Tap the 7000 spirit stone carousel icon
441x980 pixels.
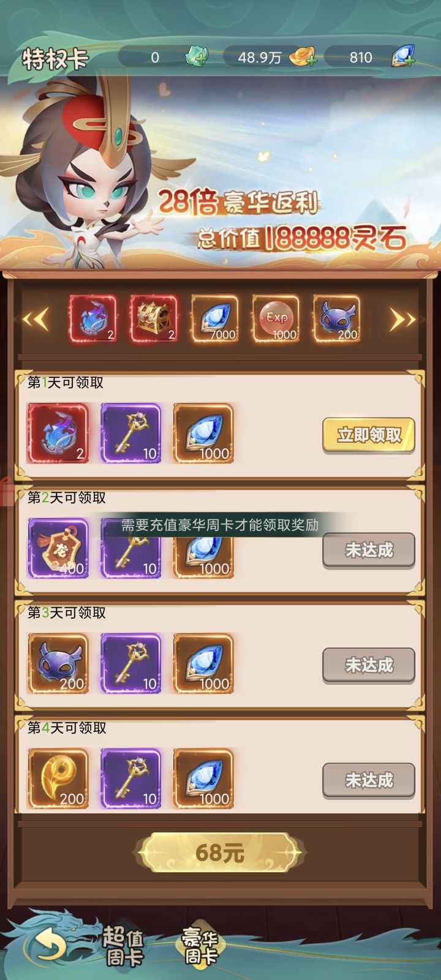click(x=214, y=318)
